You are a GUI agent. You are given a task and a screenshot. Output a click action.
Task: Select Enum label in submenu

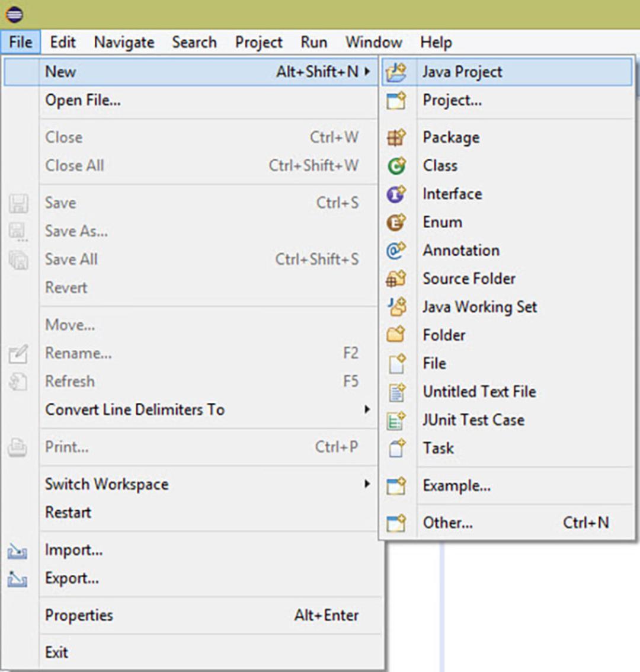pyautogui.click(x=443, y=222)
